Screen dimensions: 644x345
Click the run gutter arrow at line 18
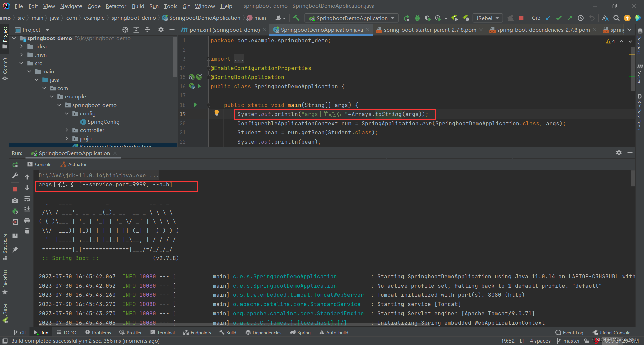[x=195, y=105]
